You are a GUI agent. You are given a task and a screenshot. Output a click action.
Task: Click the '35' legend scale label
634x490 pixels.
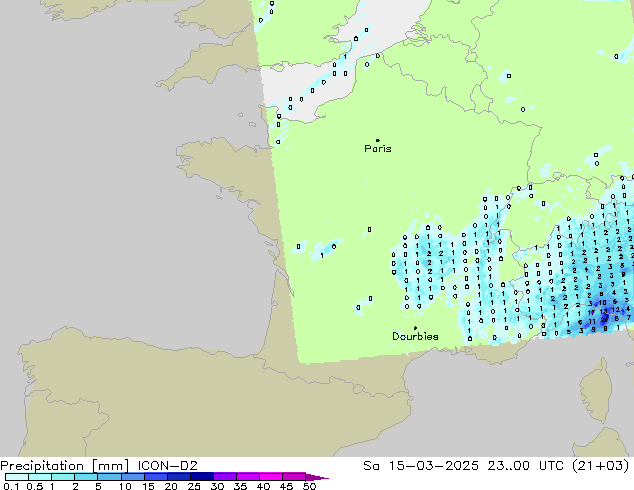[x=240, y=486]
